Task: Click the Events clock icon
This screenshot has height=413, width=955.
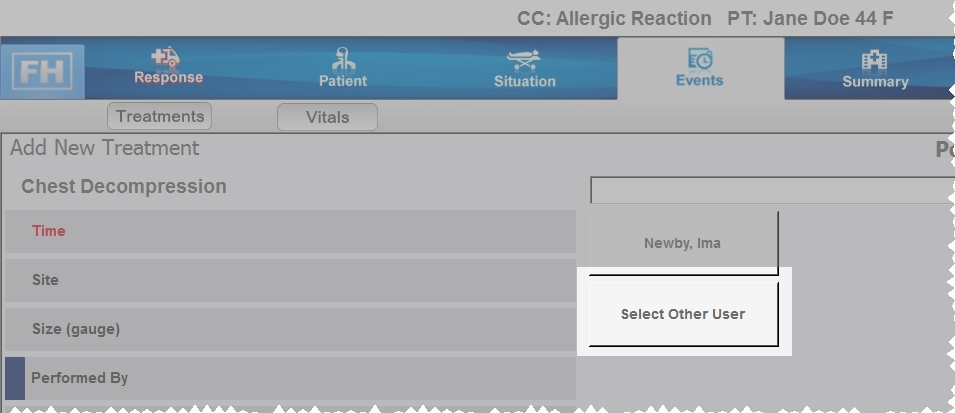Action: point(700,60)
